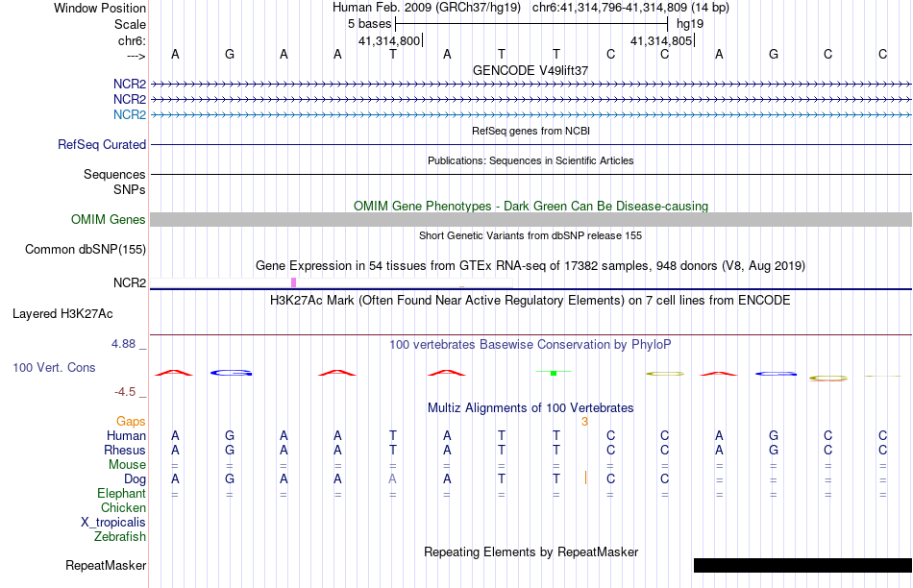The width and height of the screenshot is (913, 588).
Task: Click the 4.88 upper conservation value
Action: [x=123, y=344]
